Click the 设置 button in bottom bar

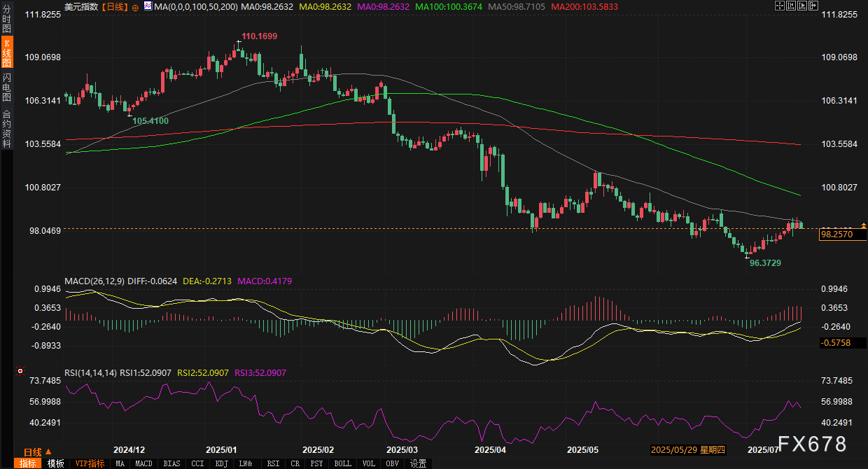(x=419, y=463)
